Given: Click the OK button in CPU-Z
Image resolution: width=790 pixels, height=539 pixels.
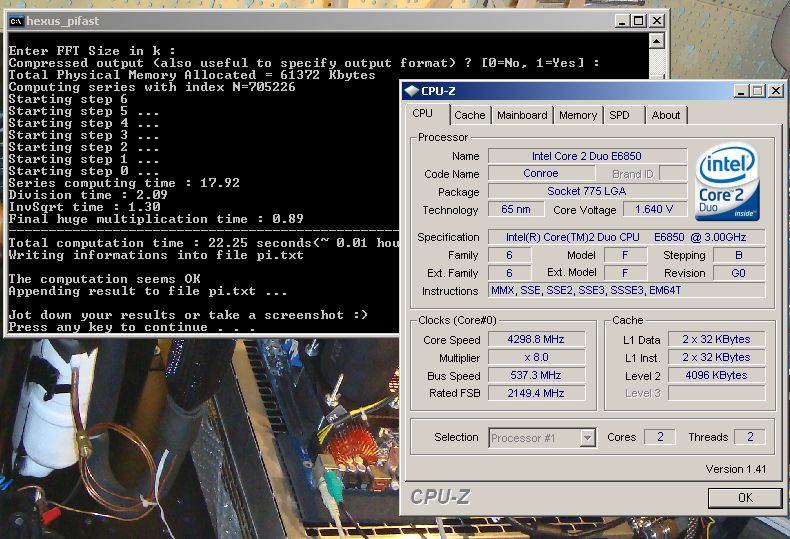Looking at the screenshot, I should tap(745, 498).
